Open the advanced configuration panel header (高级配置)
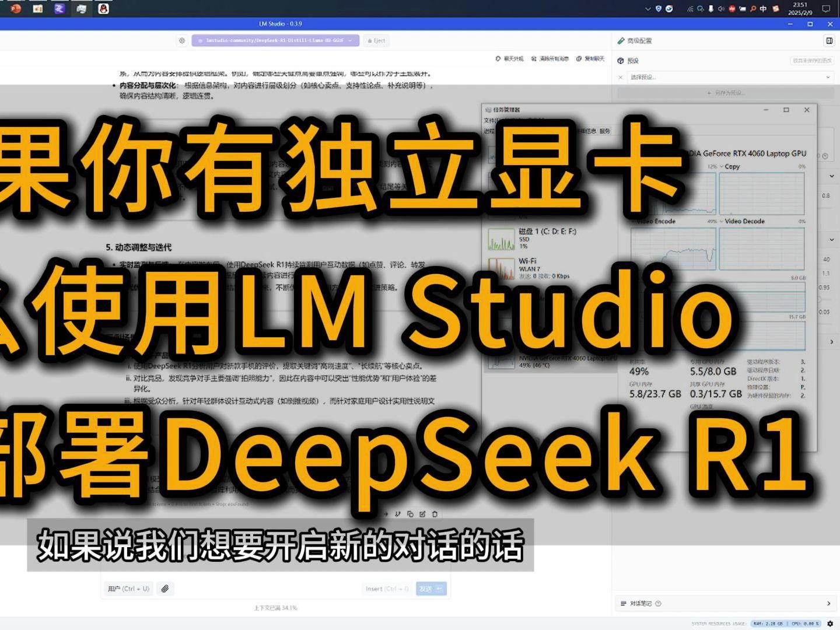 [635, 41]
